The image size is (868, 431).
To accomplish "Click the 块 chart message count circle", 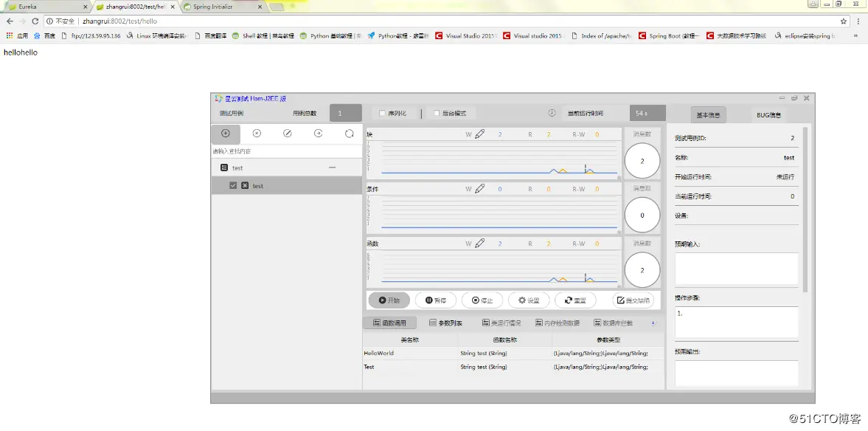I will point(642,161).
